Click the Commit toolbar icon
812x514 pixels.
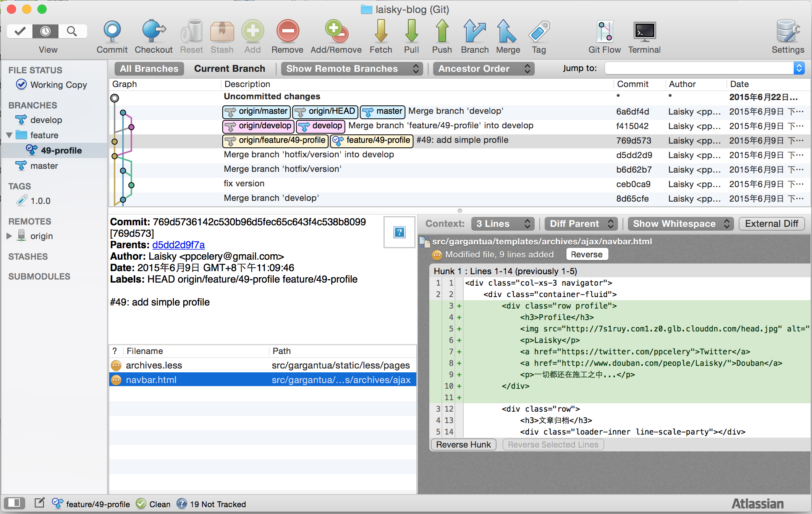(112, 32)
